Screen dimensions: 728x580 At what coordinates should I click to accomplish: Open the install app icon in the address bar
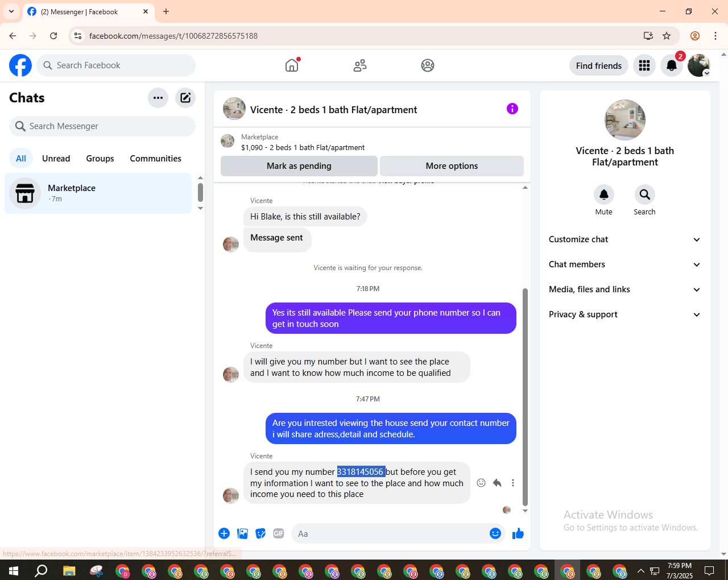coord(648,36)
